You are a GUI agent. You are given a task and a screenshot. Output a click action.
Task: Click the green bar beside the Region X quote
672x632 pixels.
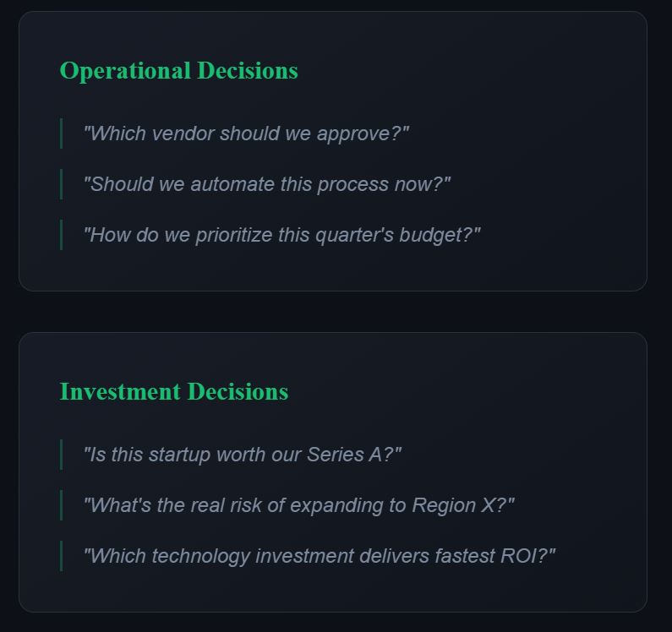click(x=61, y=505)
